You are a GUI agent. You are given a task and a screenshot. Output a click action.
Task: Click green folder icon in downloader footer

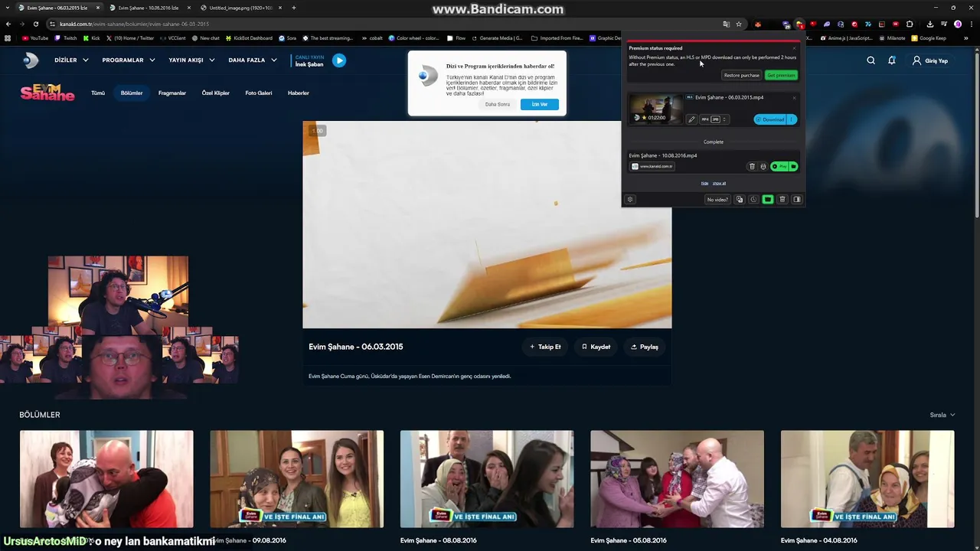click(x=768, y=200)
